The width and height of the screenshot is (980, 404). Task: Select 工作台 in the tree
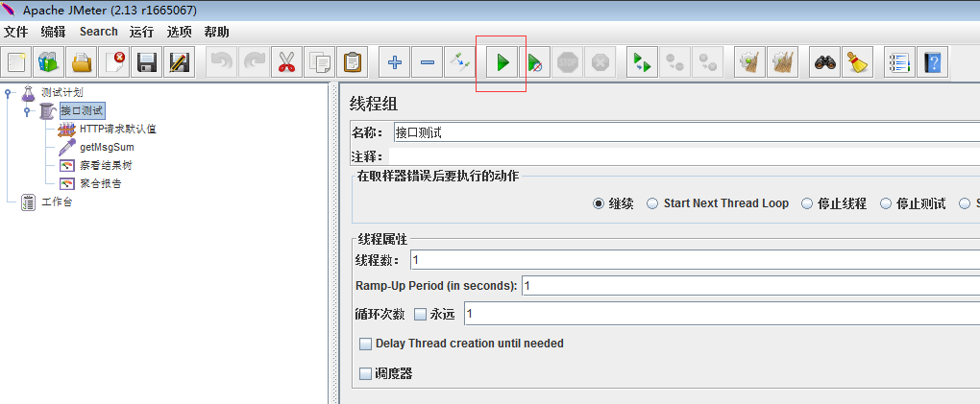point(57,202)
